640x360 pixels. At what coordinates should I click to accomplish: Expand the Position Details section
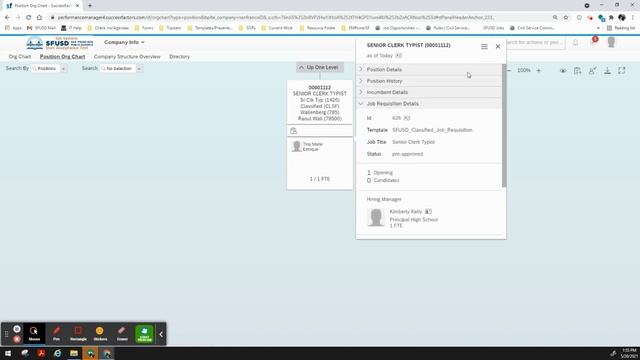click(430, 69)
